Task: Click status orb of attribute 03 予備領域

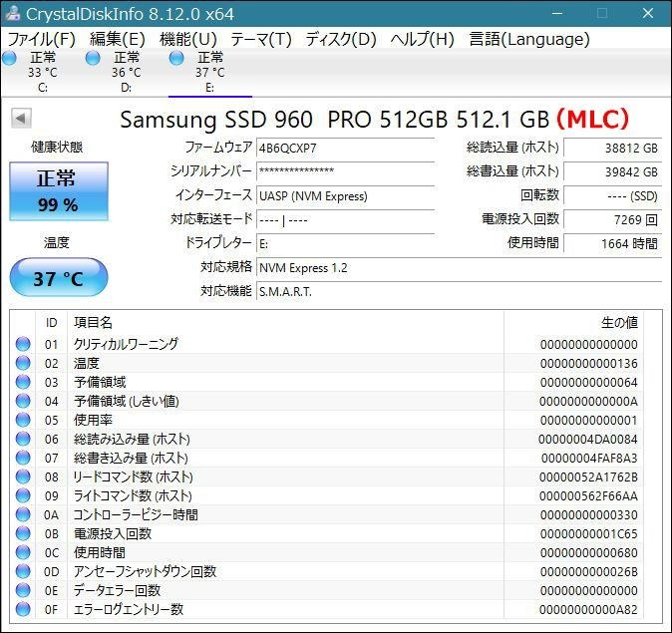Action: click(23, 382)
